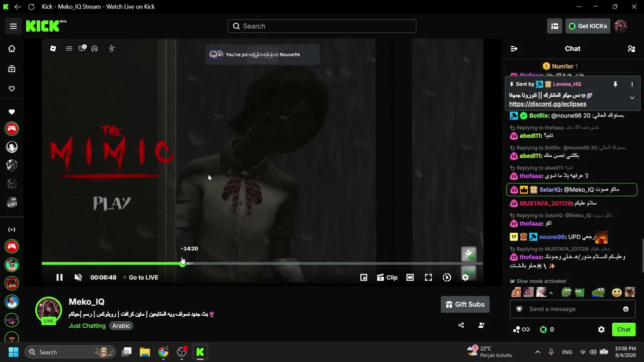The height and width of the screenshot is (362, 644).
Task: Open the chat users list icon
Action: (x=631, y=49)
